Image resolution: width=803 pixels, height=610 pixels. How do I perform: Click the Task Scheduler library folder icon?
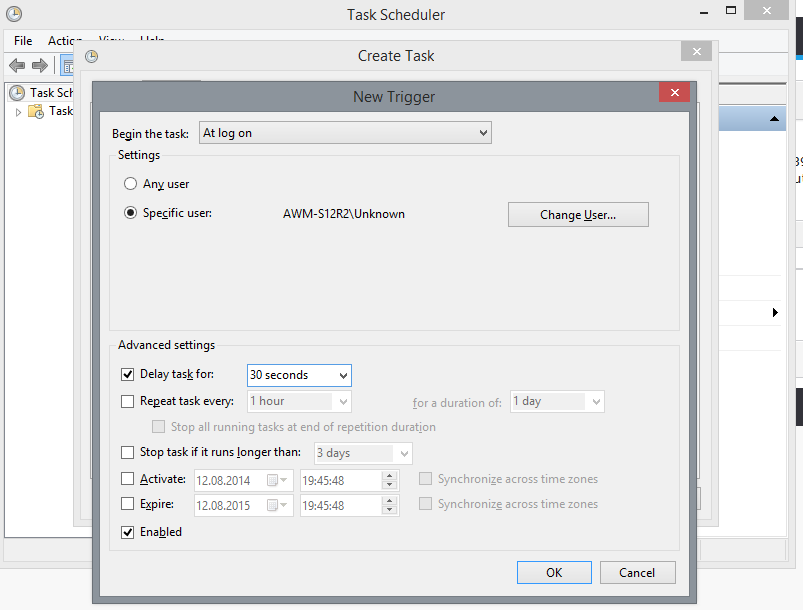(36, 111)
